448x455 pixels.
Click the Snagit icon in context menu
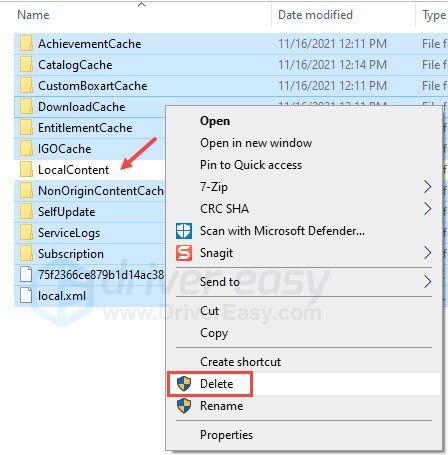[184, 253]
